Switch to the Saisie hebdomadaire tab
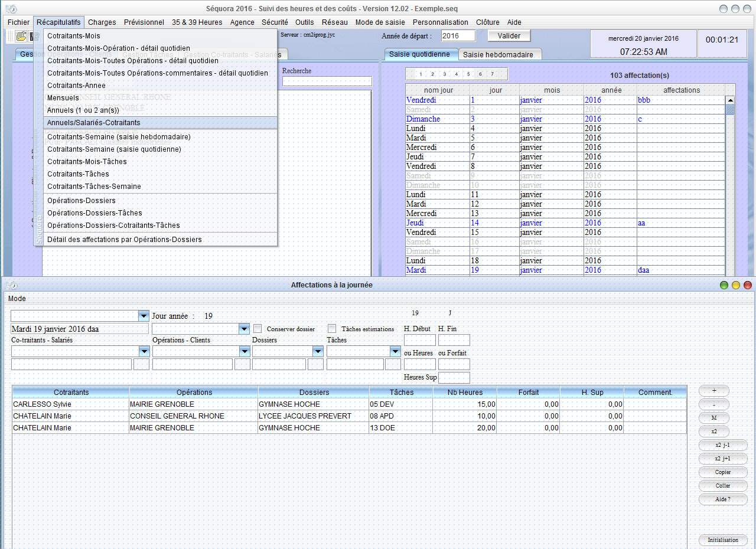756x549 pixels. click(x=499, y=53)
